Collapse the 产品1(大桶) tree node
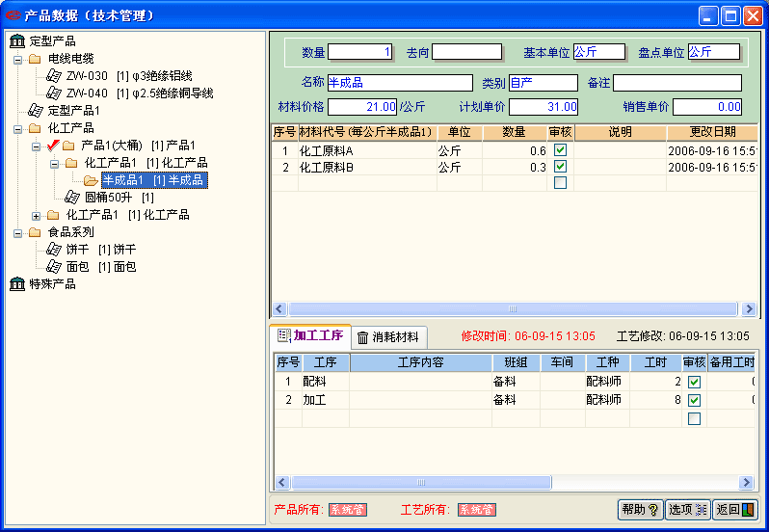This screenshot has height=532, width=769. pyautogui.click(x=36, y=146)
